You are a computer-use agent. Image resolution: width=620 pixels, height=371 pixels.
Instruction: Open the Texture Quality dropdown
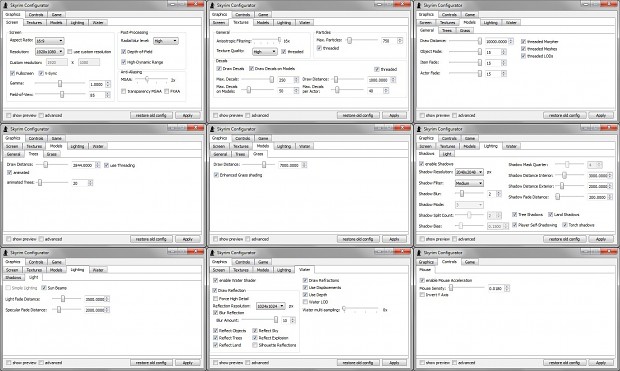coord(265,52)
